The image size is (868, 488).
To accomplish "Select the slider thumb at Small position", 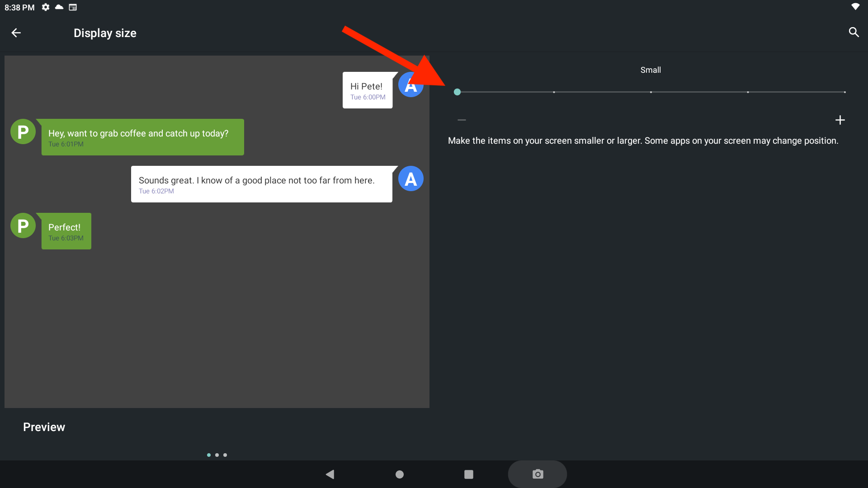I will [457, 92].
